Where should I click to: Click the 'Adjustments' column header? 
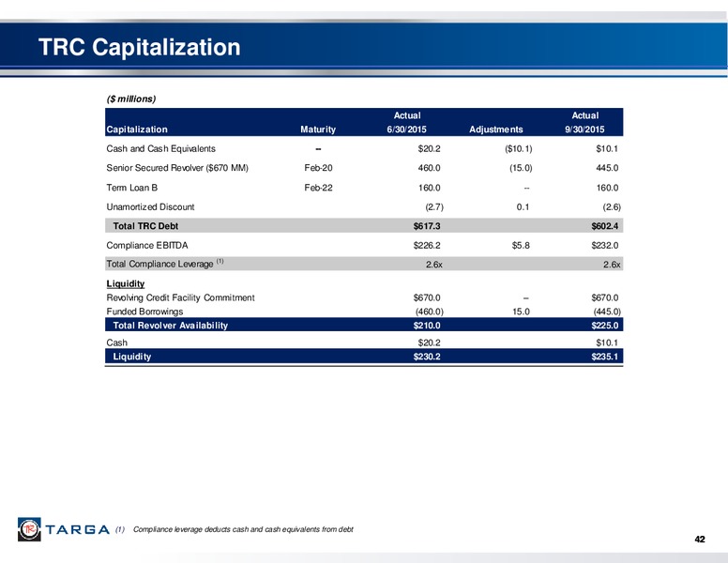pos(496,129)
